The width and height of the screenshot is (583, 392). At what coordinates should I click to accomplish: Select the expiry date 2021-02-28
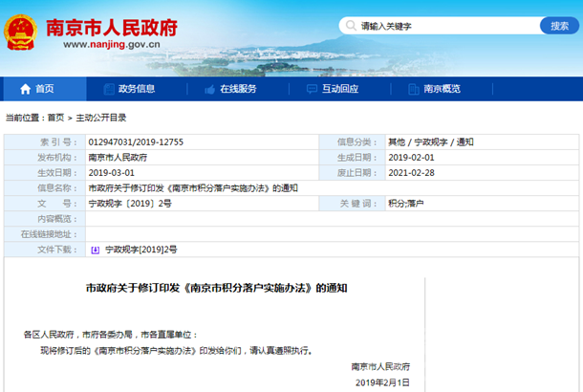point(411,173)
